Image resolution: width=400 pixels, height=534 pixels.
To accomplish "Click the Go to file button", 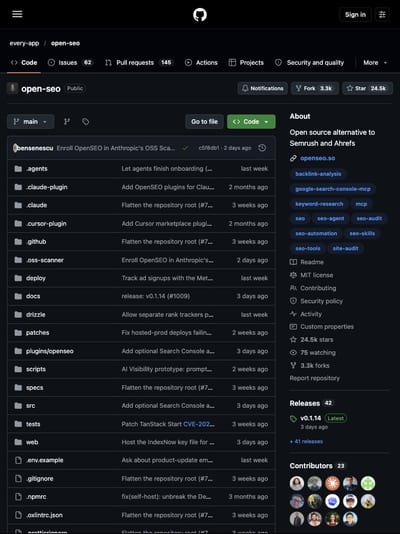I will (x=204, y=122).
